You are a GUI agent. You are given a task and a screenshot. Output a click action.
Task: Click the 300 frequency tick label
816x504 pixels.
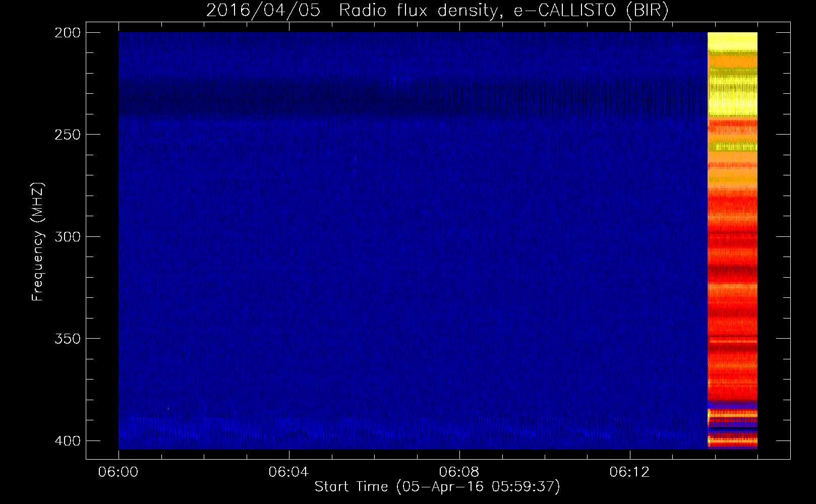tap(67, 236)
